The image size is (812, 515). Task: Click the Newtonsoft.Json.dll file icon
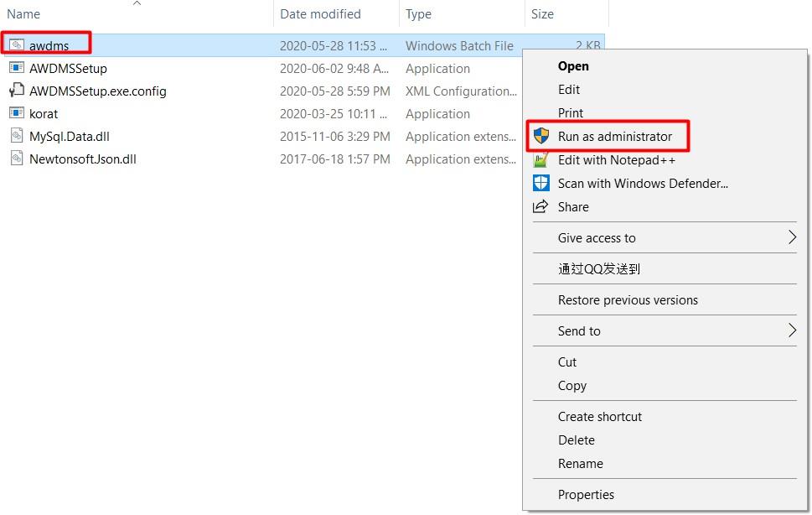(17, 159)
